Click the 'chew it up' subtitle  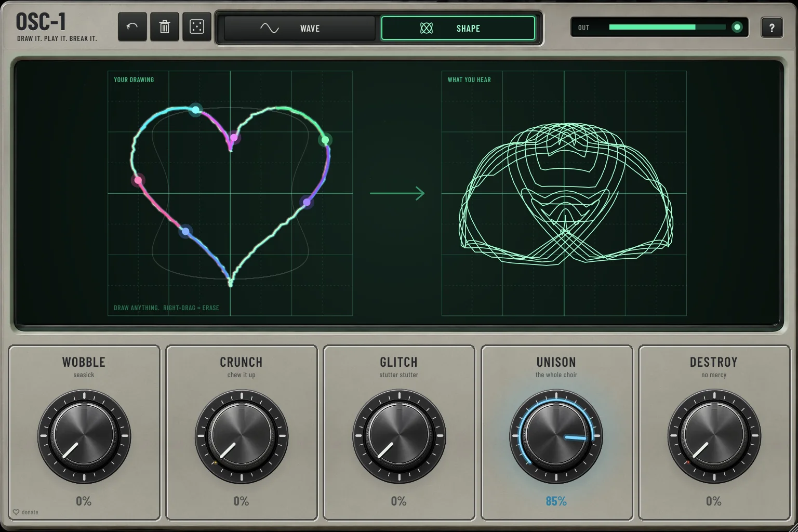(241, 375)
